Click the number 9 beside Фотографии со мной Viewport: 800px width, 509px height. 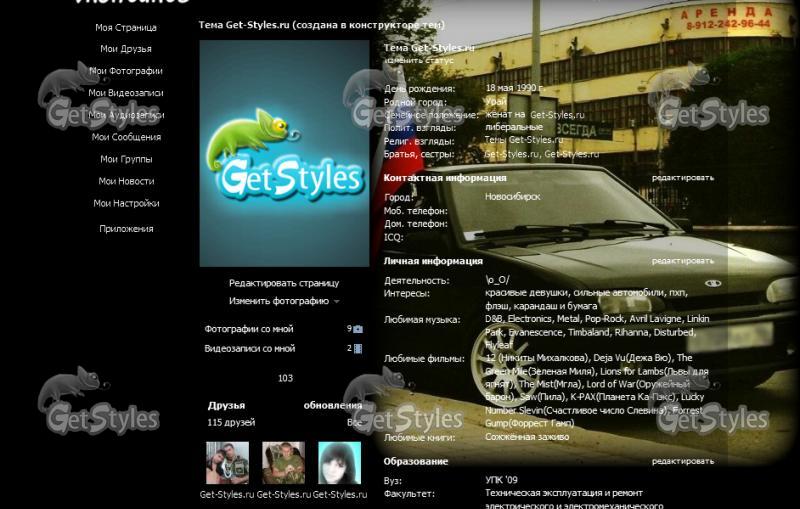pos(349,329)
